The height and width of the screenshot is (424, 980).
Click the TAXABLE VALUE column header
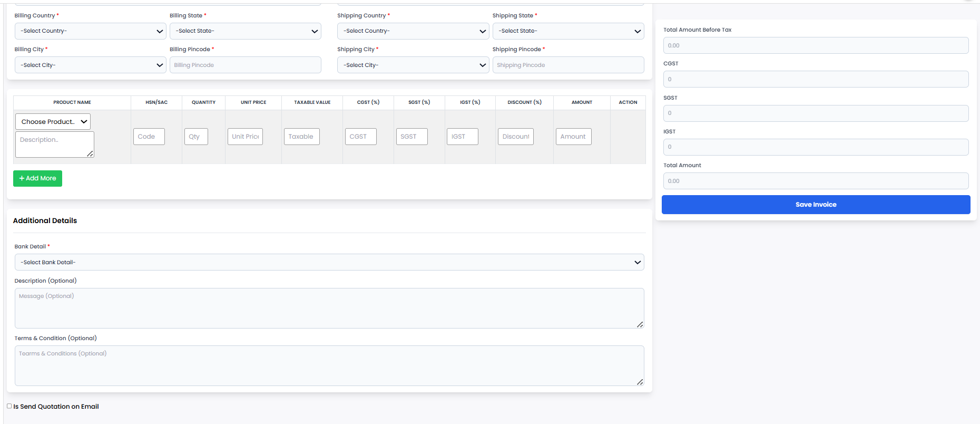click(312, 102)
